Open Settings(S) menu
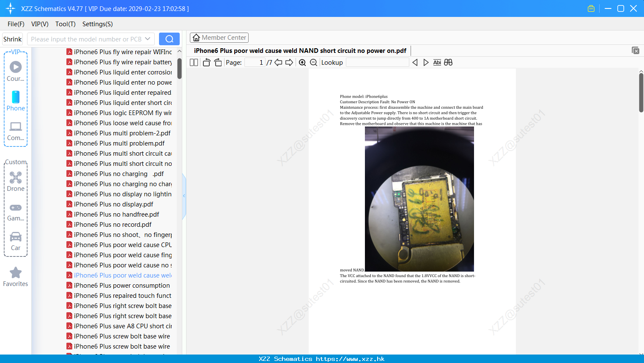The height and width of the screenshot is (363, 644). point(98,24)
